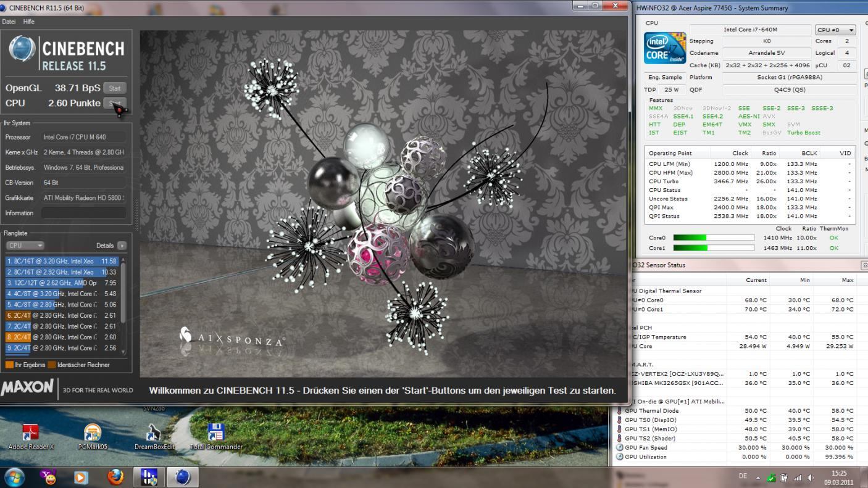Select the GPU Fan Speed sensor icon
The height and width of the screenshot is (488, 868).
click(x=620, y=447)
